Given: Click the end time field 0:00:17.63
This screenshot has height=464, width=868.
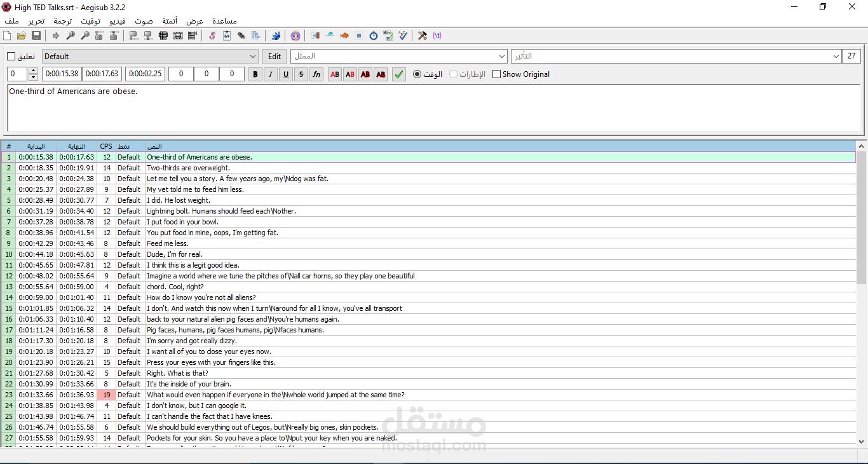Looking at the screenshot, I should tap(102, 74).
